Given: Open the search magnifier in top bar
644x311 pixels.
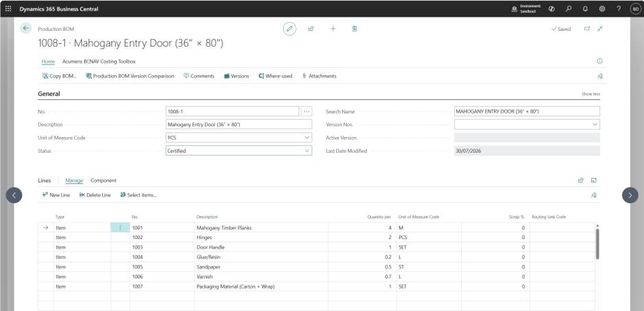Looking at the screenshot, I should click(569, 9).
